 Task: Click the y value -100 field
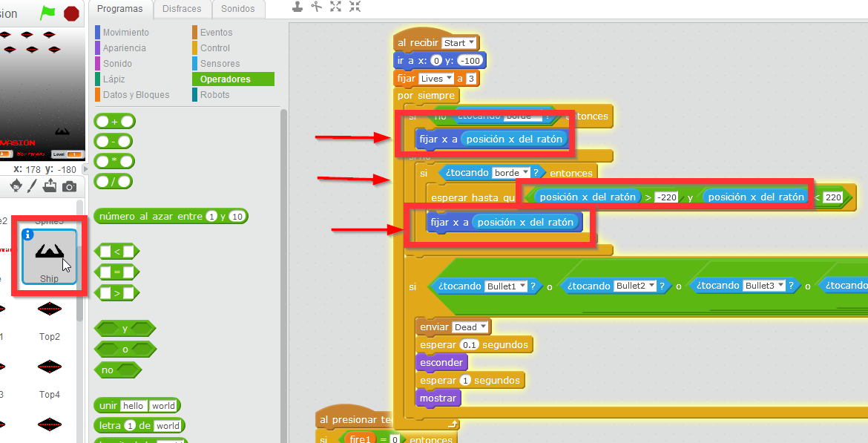(x=470, y=61)
